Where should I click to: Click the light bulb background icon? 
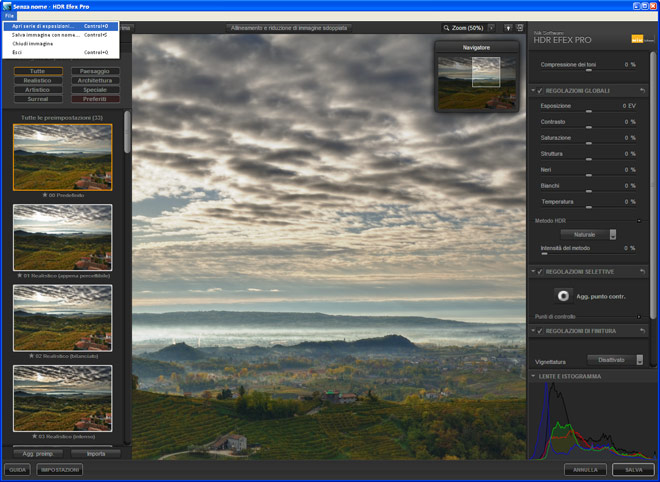(x=508, y=28)
